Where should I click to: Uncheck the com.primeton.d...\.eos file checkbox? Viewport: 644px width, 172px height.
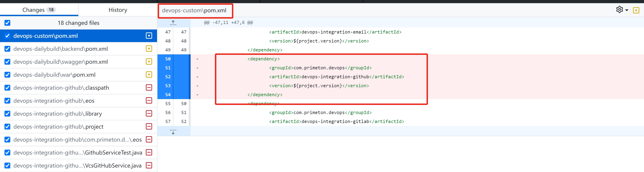tap(8, 140)
